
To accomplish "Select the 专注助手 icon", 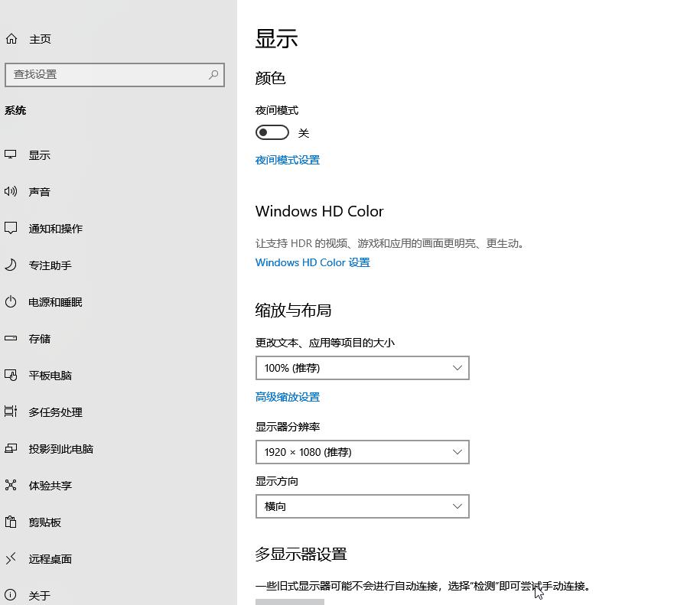I will tap(11, 265).
